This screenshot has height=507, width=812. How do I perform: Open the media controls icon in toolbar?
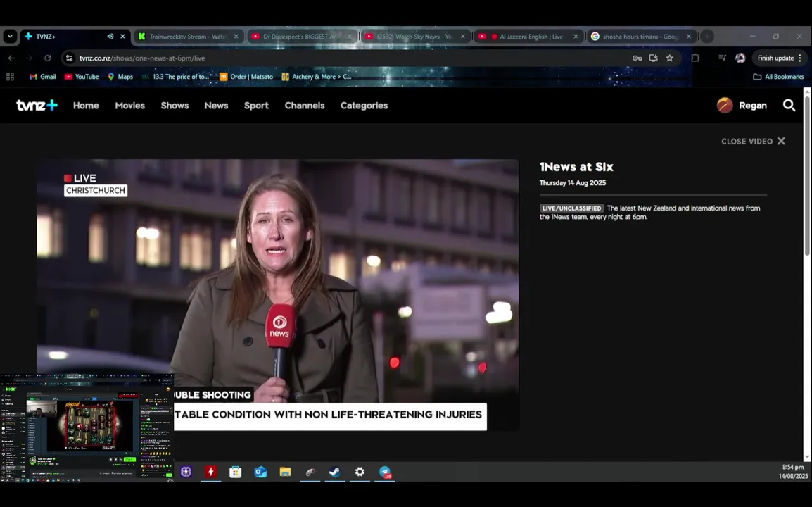(x=722, y=58)
